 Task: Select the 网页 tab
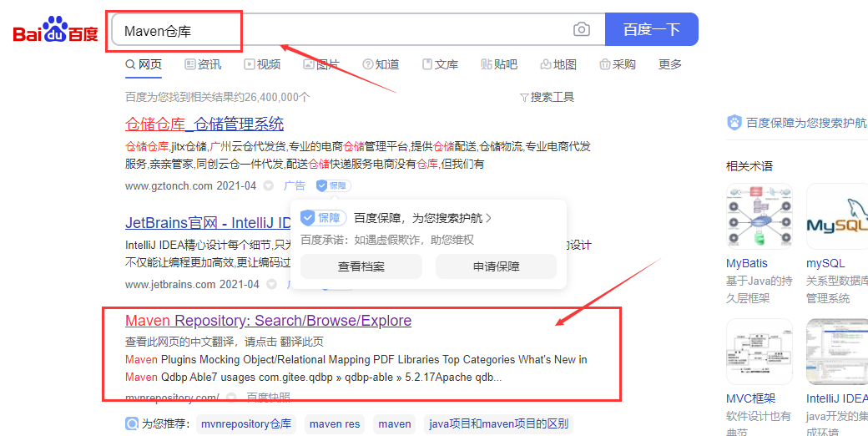coord(144,65)
